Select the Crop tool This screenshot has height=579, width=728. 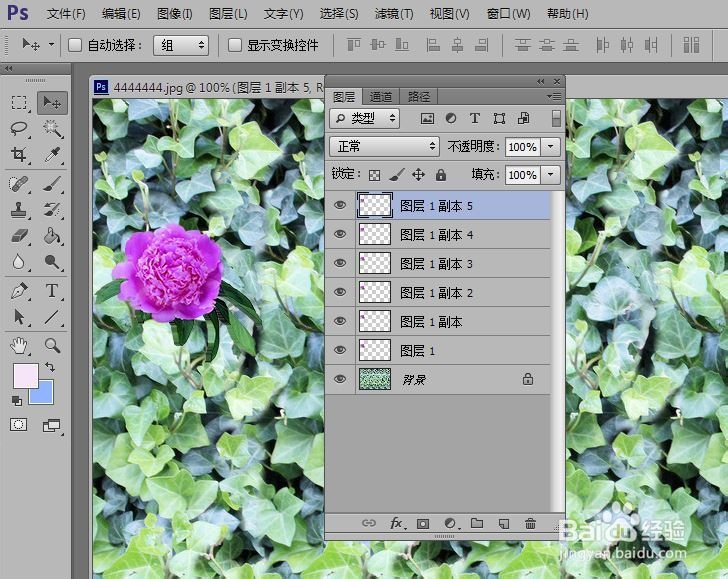(x=19, y=155)
